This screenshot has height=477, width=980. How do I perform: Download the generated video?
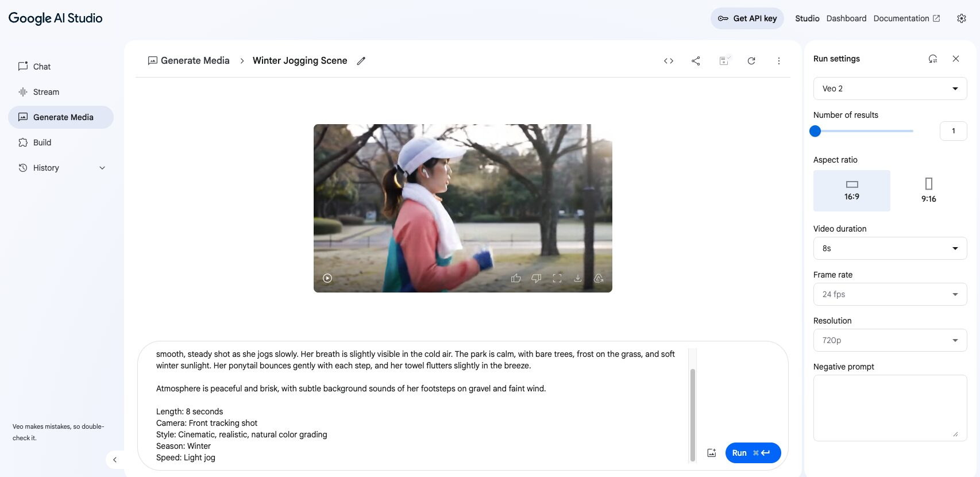pyautogui.click(x=578, y=278)
